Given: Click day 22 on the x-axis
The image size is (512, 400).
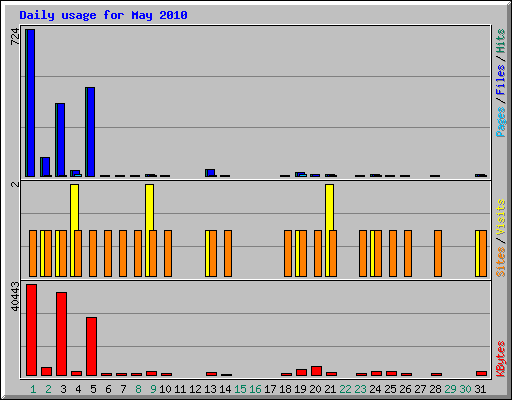Looking at the screenshot, I should click(345, 389).
